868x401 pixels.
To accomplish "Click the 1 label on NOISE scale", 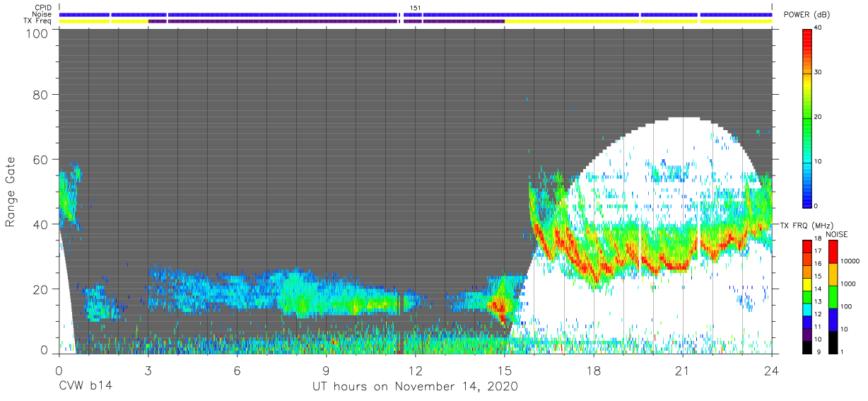I will coord(842,351).
